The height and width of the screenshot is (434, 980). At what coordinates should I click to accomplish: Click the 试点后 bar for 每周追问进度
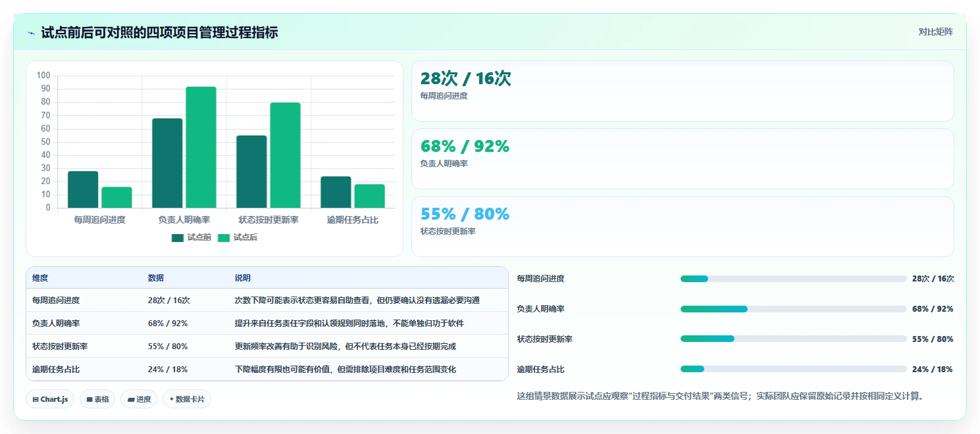point(116,197)
